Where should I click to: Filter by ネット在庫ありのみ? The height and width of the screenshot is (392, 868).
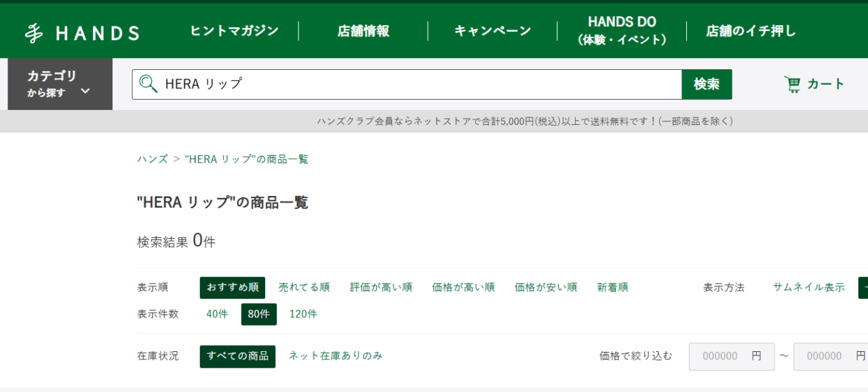[x=336, y=356]
